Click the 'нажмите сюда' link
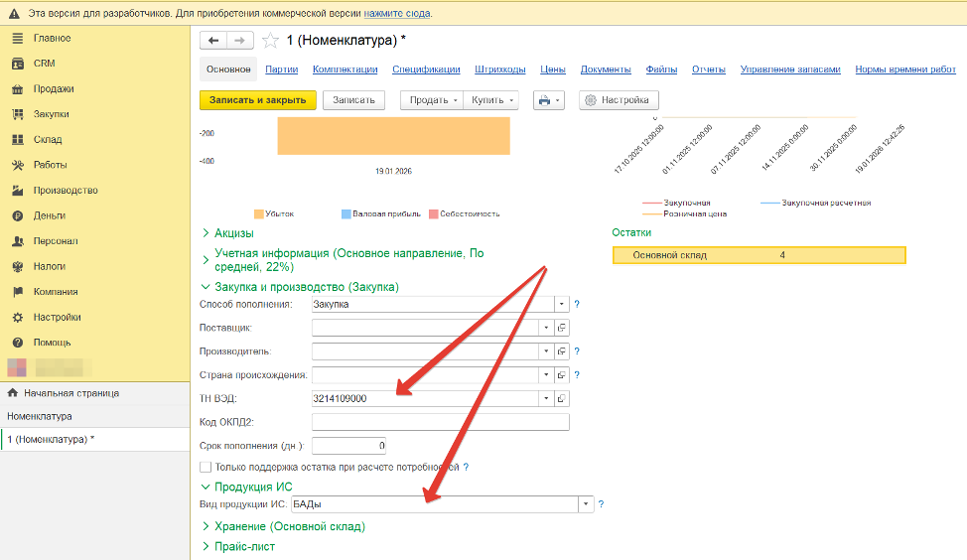The image size is (967, 560). tap(397, 14)
